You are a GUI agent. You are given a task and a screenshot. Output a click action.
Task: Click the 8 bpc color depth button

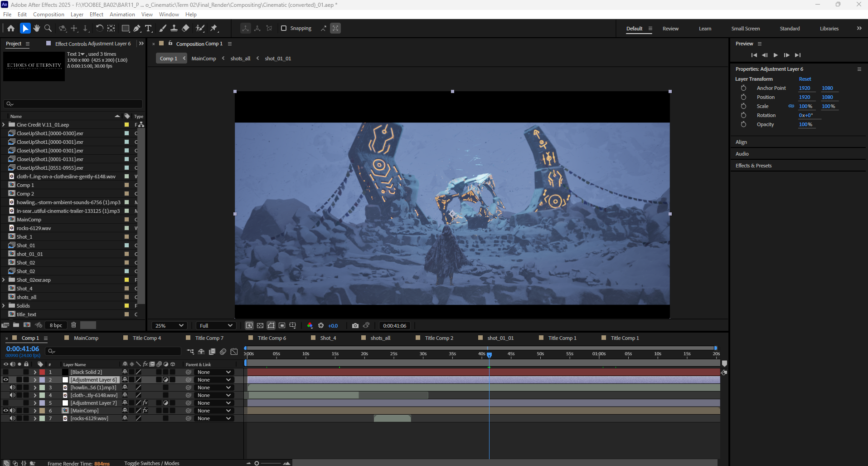click(56, 325)
